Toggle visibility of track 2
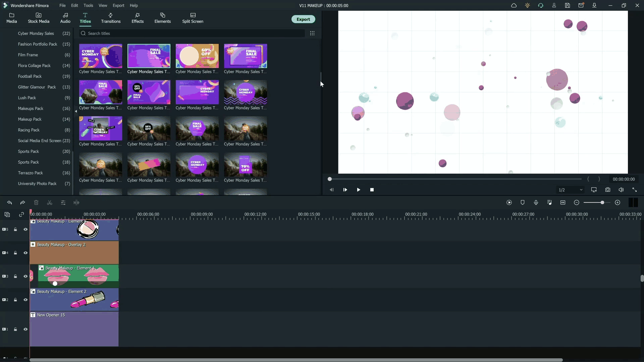Image resolution: width=644 pixels, height=362 pixels. coord(25,300)
